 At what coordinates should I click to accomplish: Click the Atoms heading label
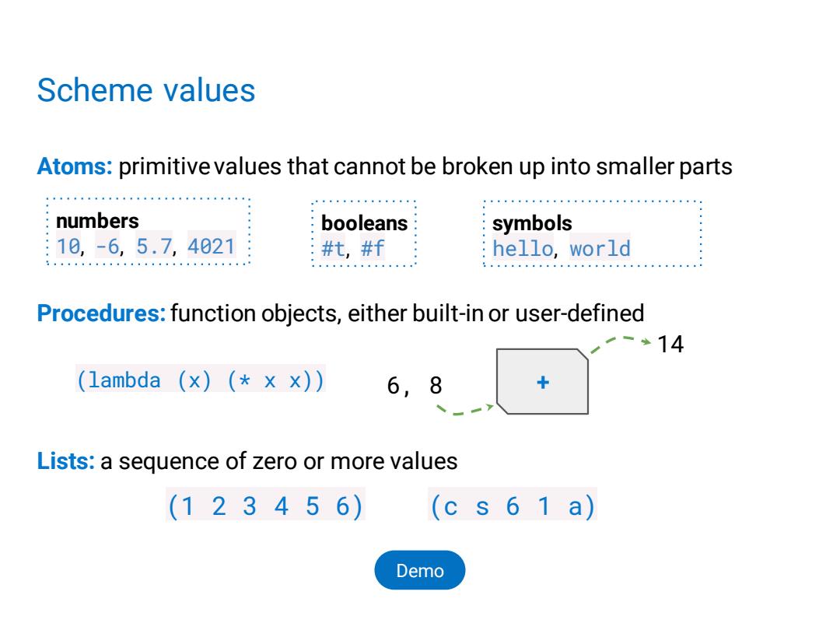(x=75, y=166)
